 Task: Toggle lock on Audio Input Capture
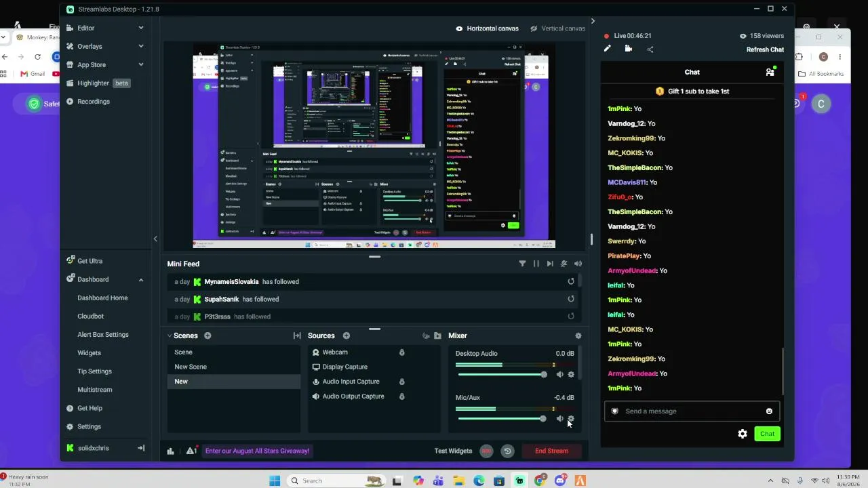[x=401, y=382]
